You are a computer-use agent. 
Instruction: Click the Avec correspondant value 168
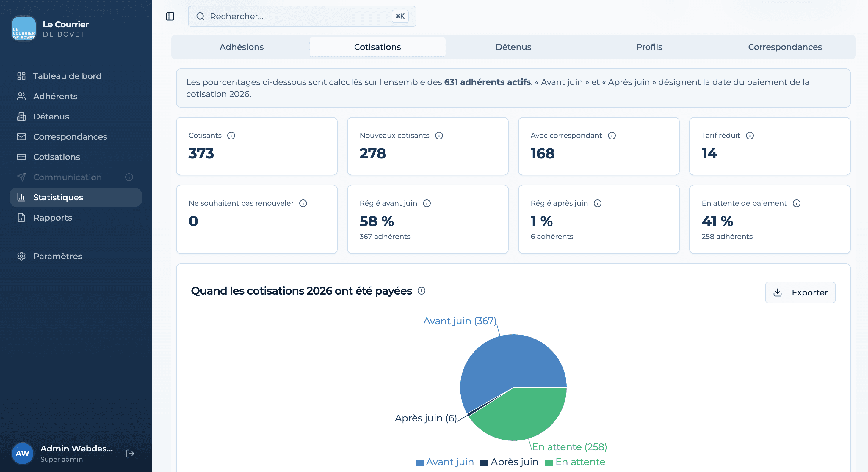pos(543,153)
